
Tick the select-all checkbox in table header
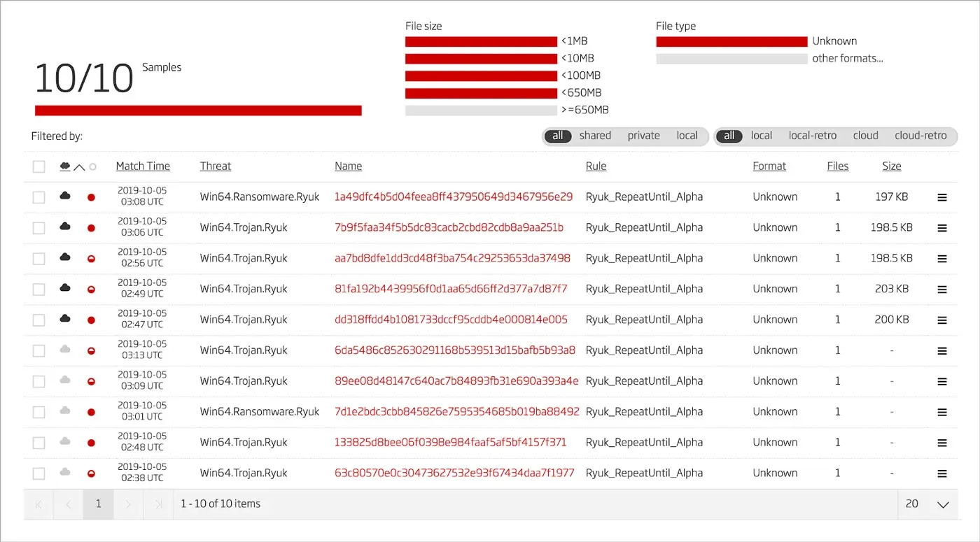point(39,166)
